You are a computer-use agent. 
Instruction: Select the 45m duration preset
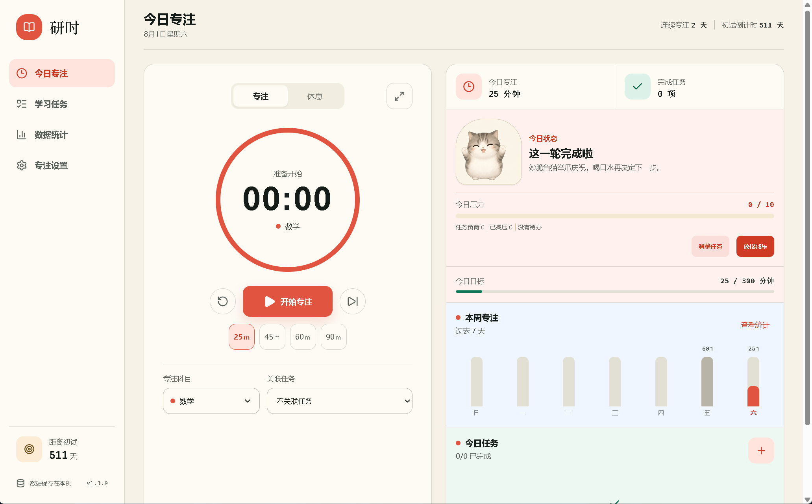(x=272, y=337)
